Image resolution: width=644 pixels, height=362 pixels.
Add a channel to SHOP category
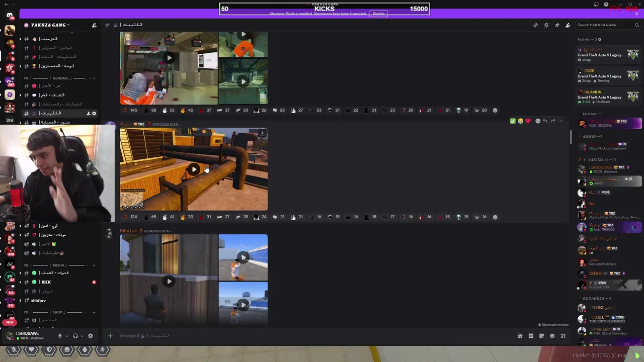click(x=94, y=312)
